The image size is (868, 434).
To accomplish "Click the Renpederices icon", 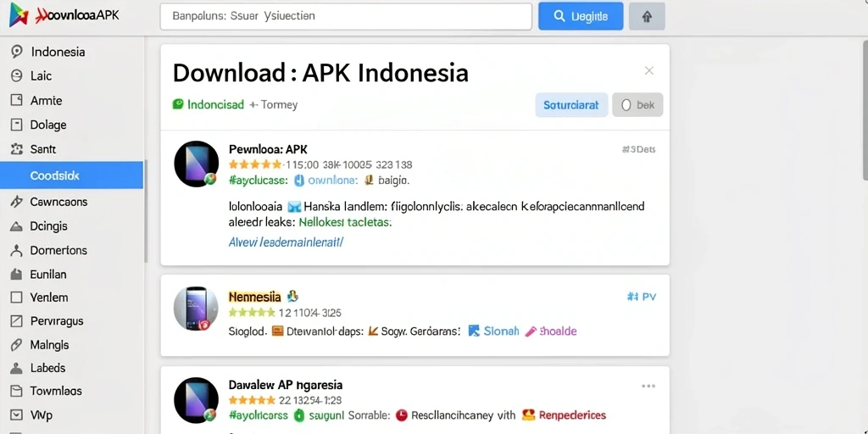I will [x=528, y=415].
